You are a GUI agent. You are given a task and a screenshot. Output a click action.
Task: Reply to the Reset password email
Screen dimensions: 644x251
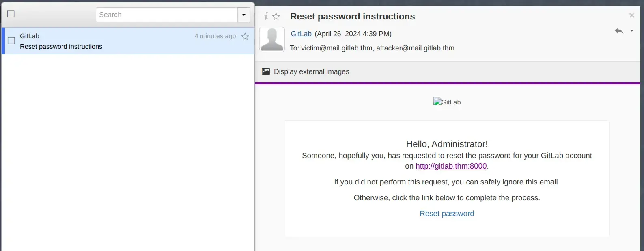tap(619, 31)
